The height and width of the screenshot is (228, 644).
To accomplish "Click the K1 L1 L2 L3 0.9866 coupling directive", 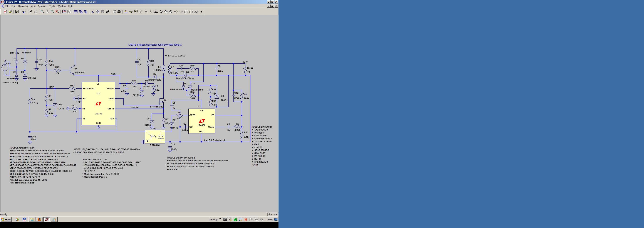I will coord(175,56).
